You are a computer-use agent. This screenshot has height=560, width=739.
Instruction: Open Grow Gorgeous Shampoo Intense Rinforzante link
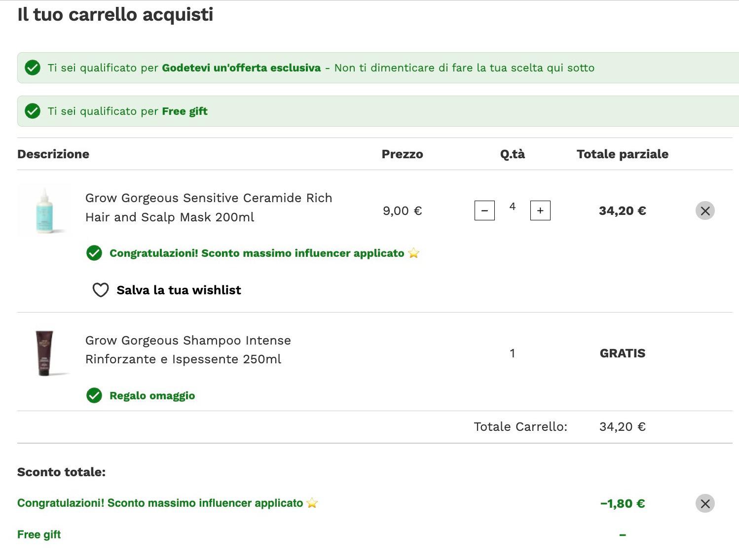coord(188,350)
